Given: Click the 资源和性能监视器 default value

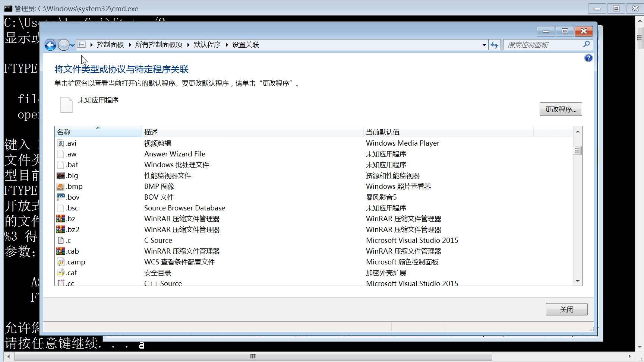Looking at the screenshot, I should click(x=393, y=176).
